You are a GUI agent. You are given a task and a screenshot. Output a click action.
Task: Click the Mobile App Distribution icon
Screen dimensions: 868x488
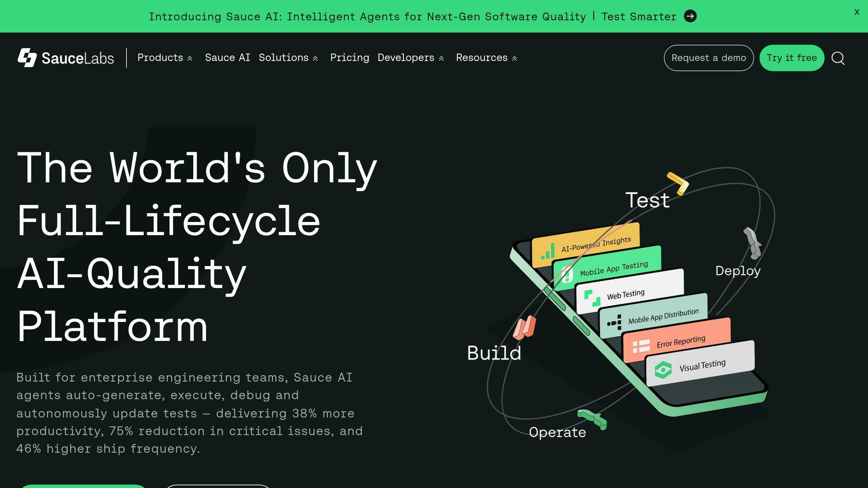(x=614, y=323)
